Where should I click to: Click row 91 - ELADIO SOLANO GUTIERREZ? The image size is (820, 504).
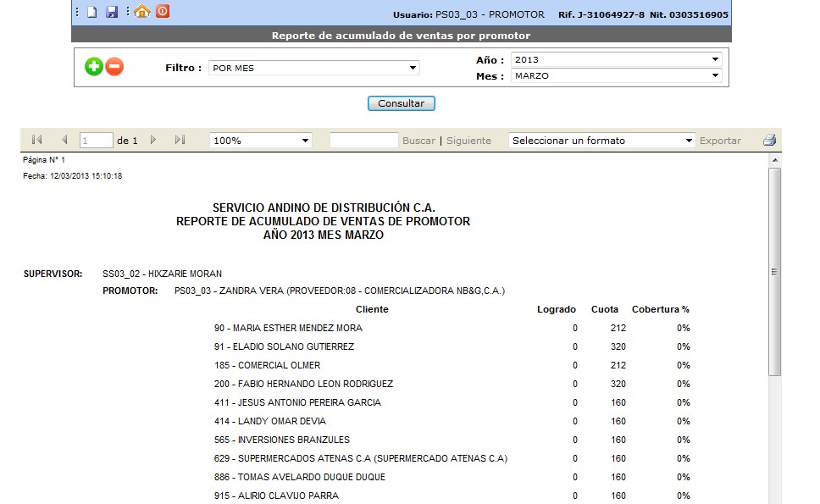coord(452,346)
